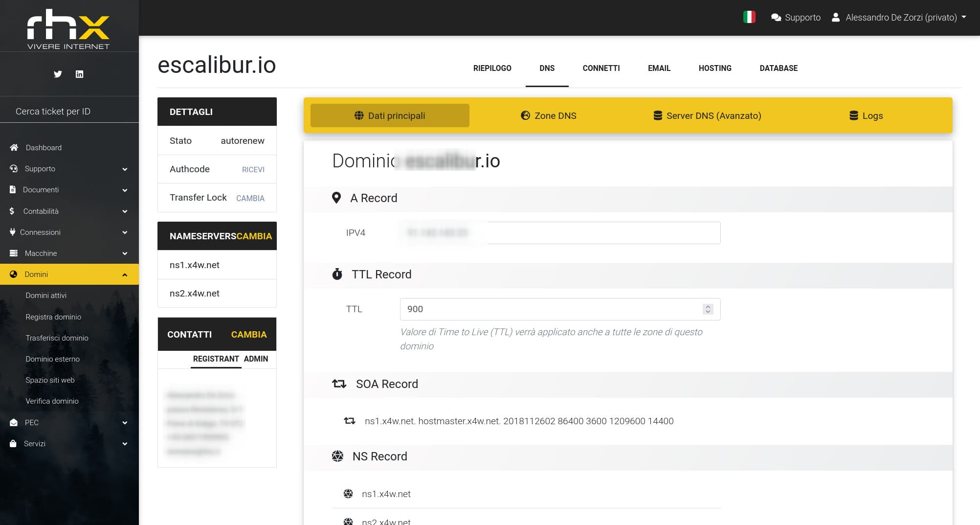Screen dimensions: 980x525
Task: Switch to the HOSTING tab
Action: (x=715, y=68)
